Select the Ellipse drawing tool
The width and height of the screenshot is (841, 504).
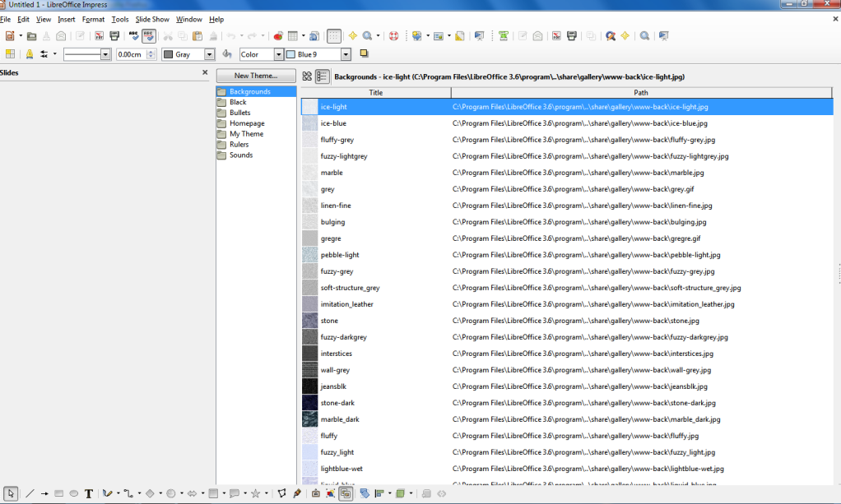pos(74,493)
